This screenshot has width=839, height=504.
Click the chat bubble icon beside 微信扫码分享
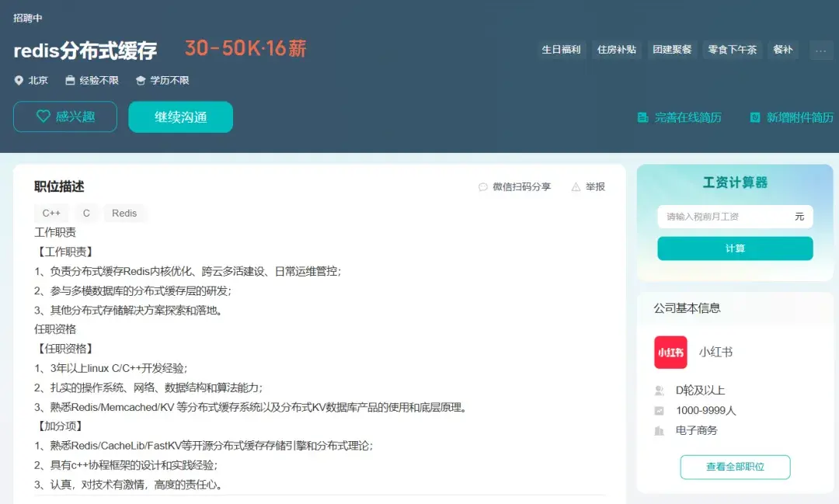[x=482, y=186]
